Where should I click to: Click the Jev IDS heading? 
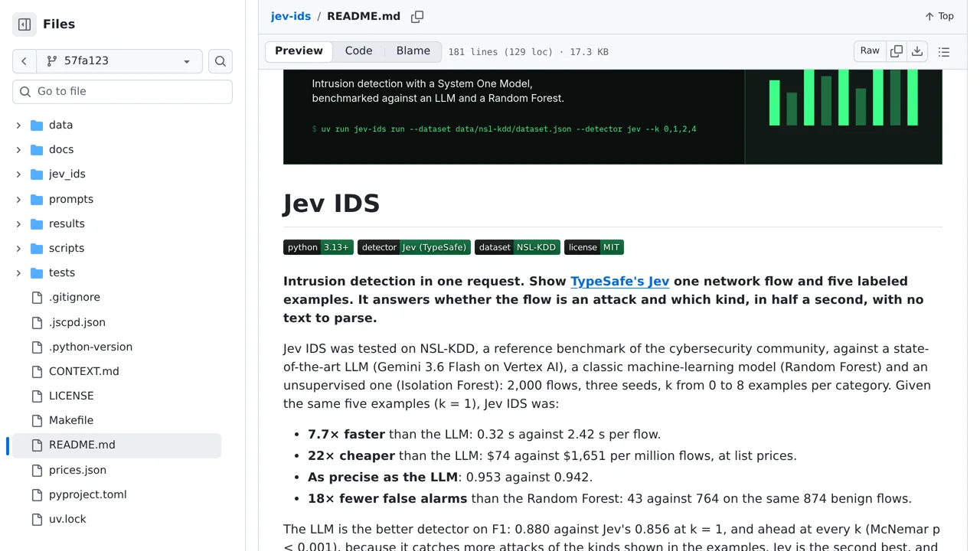point(332,204)
